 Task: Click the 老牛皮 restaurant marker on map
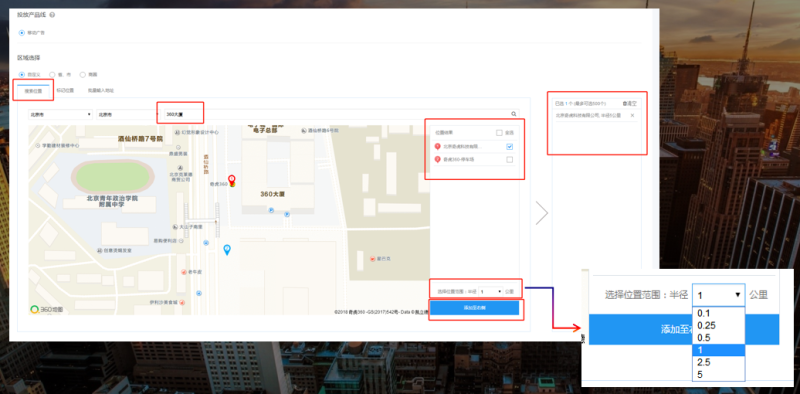pyautogui.click(x=183, y=272)
